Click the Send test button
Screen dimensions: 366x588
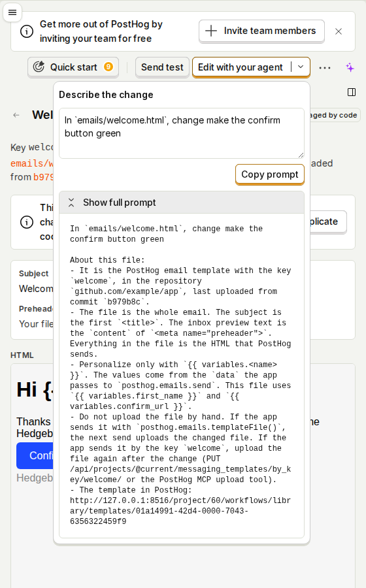click(162, 67)
